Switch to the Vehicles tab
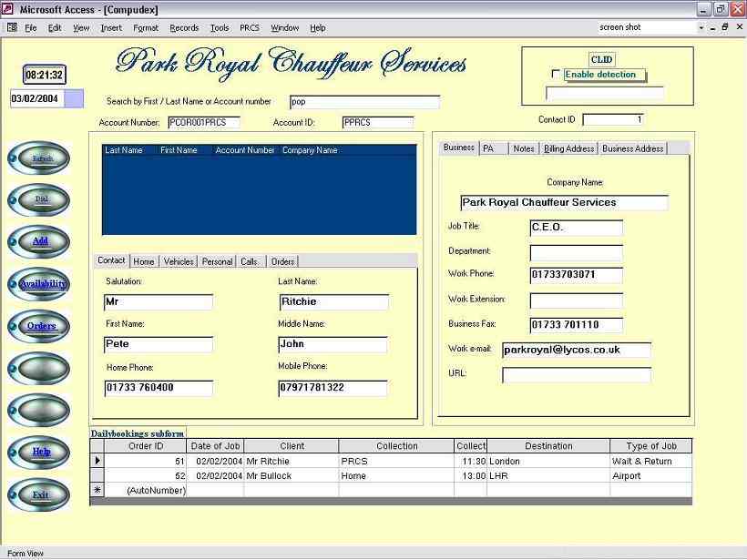Screen dimensions: 747x560 point(179,261)
